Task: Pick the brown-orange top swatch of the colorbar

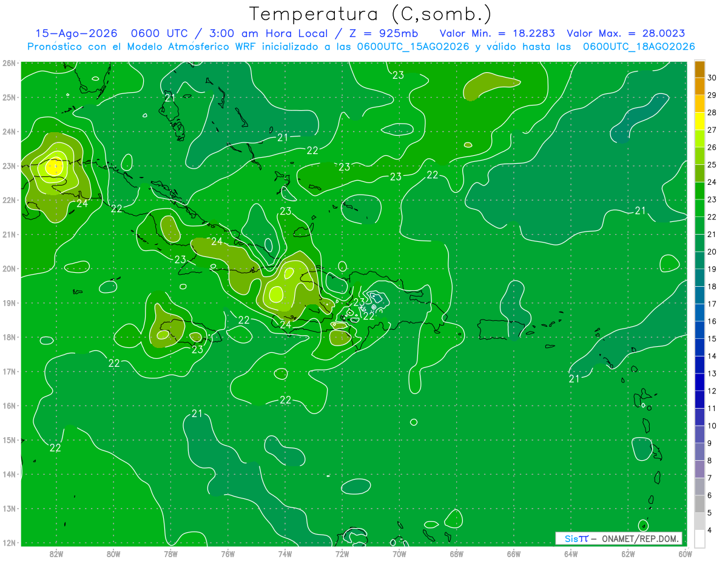Action: pos(699,69)
